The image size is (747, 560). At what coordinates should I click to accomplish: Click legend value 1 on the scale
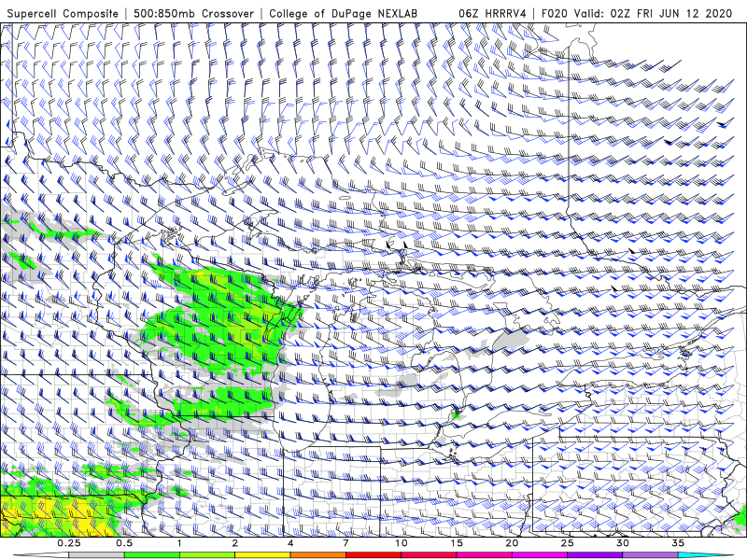point(179,543)
